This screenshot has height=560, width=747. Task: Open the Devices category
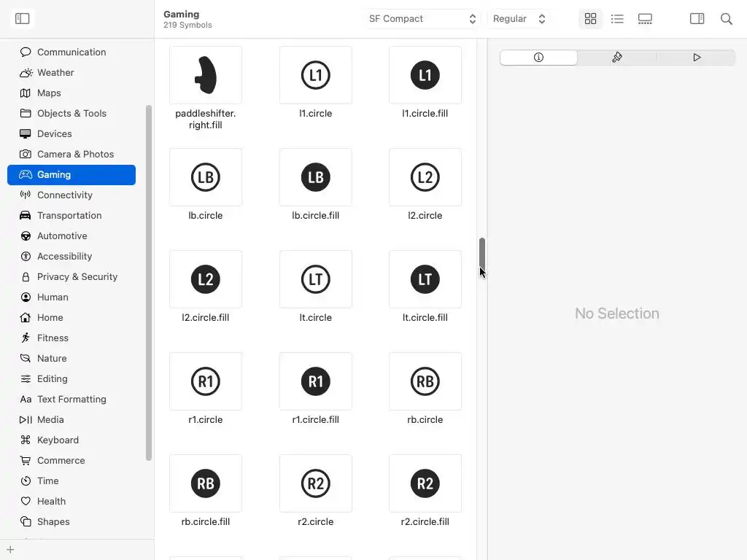71,134
